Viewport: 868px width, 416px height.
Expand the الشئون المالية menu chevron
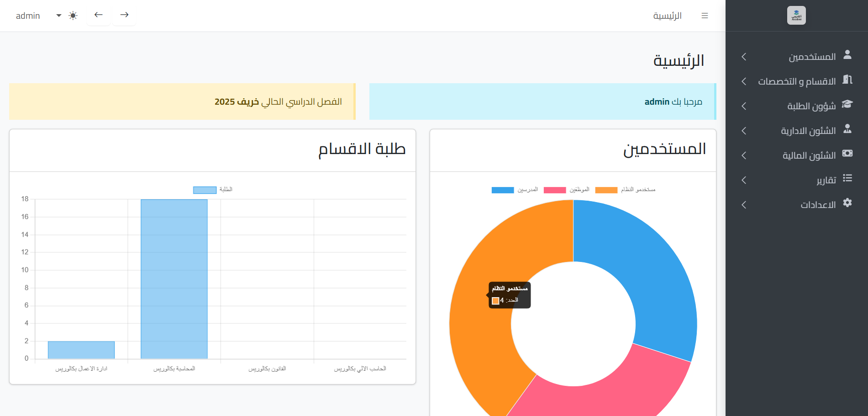pyautogui.click(x=744, y=155)
